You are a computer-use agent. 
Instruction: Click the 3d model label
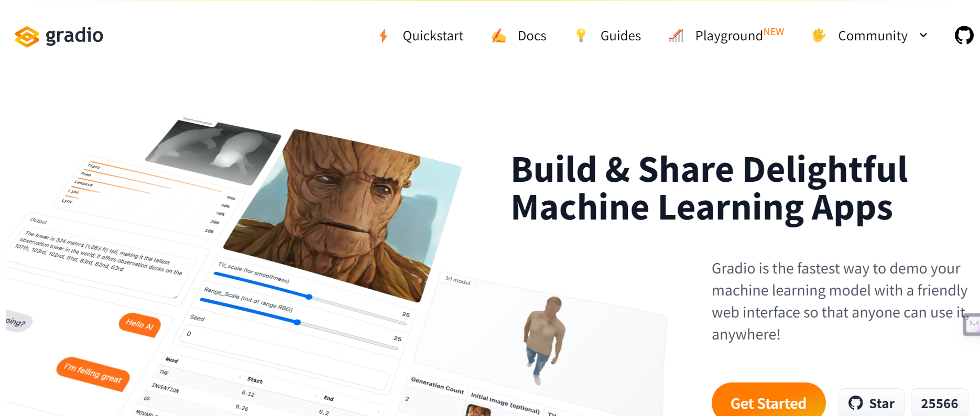click(x=458, y=280)
